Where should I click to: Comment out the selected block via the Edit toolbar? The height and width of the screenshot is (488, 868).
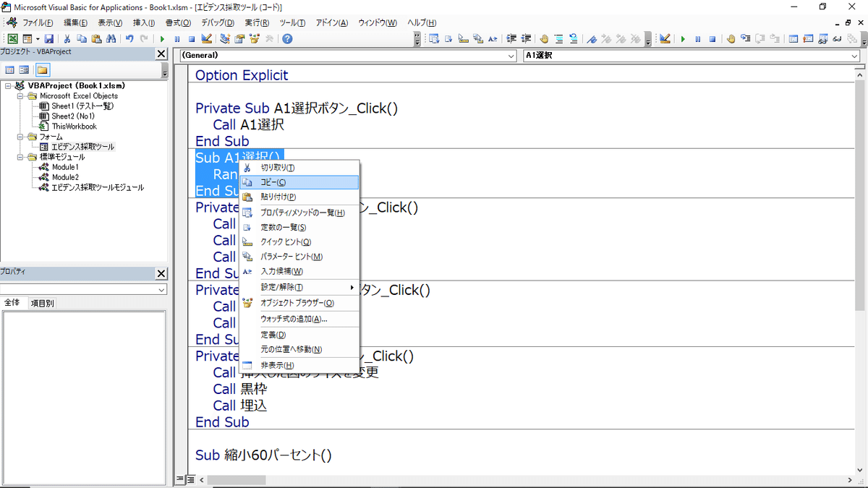click(x=558, y=38)
